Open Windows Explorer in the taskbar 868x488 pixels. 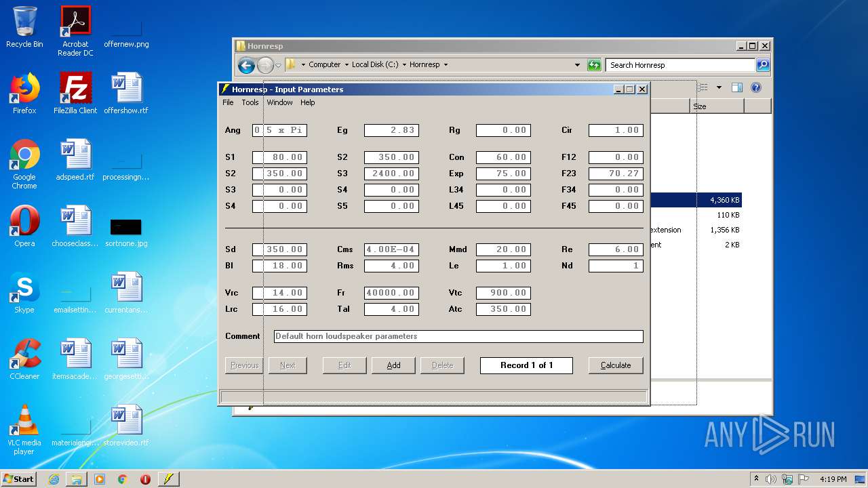pos(77,479)
